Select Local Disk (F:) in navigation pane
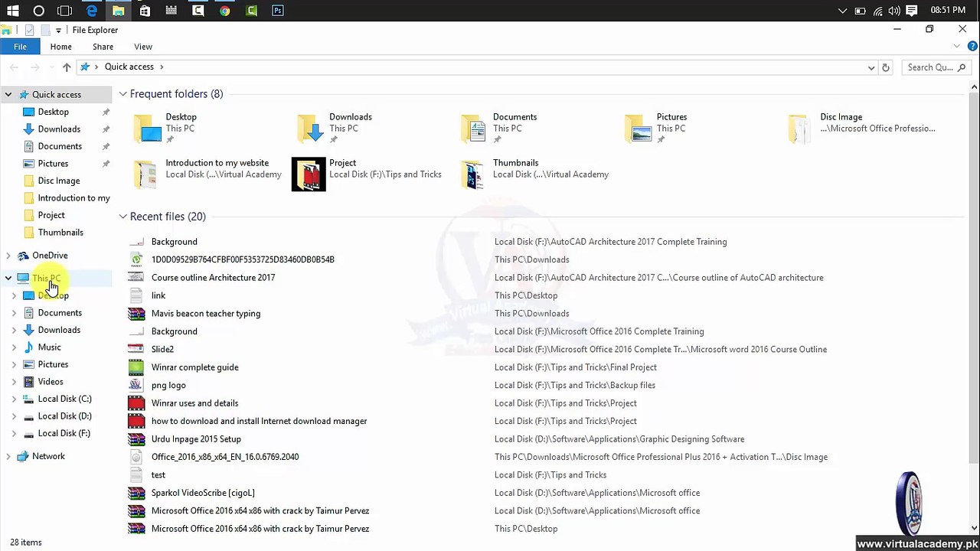This screenshot has height=551, width=980. tap(64, 433)
